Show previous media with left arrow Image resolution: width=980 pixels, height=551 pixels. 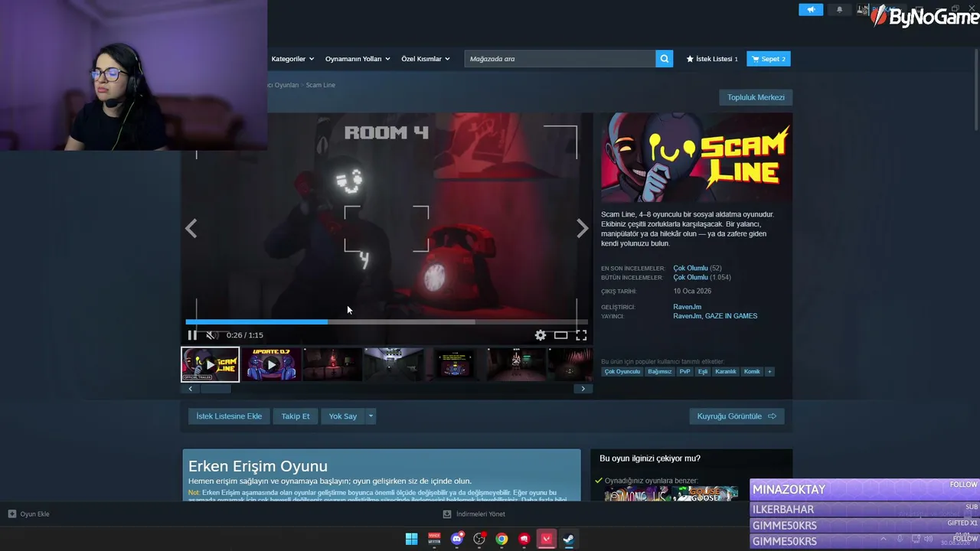[191, 228]
